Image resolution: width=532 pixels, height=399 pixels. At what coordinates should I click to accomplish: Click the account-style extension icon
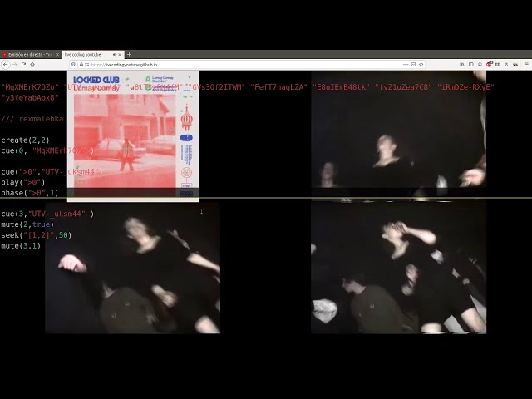pyautogui.click(x=506, y=65)
